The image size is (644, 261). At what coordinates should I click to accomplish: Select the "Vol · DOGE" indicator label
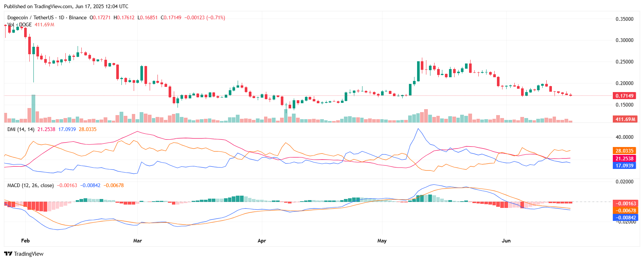click(20, 25)
